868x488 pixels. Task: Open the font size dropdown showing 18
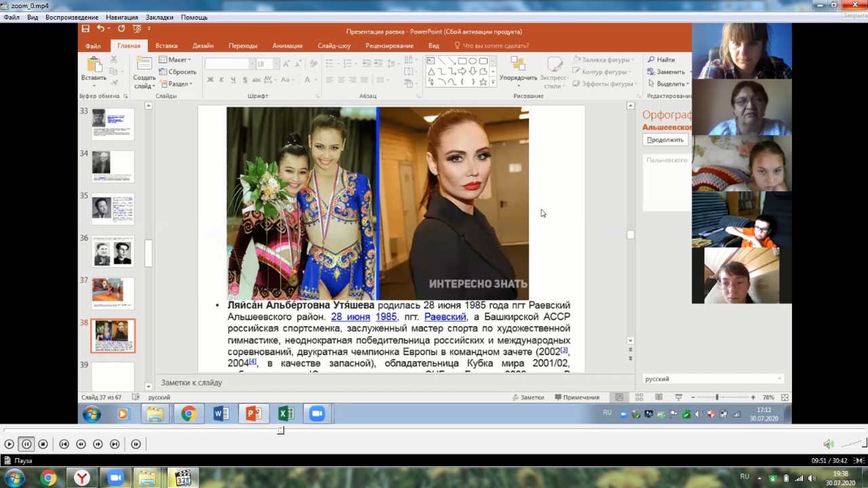coord(276,64)
